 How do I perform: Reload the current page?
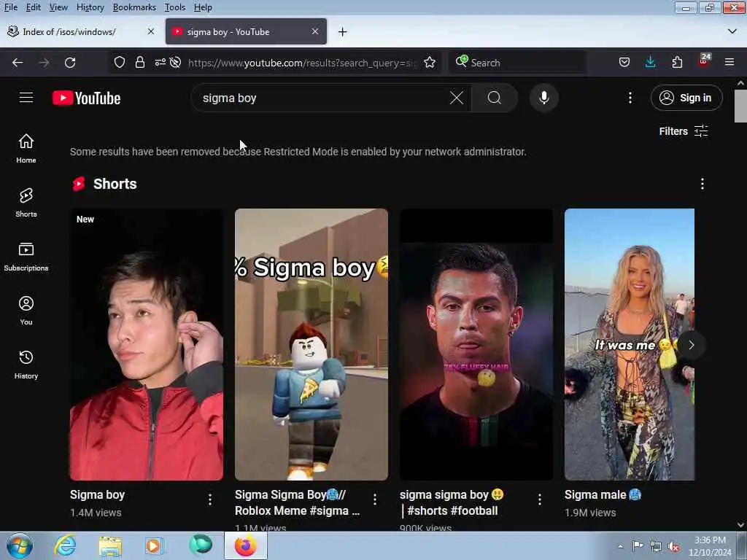pyautogui.click(x=70, y=63)
